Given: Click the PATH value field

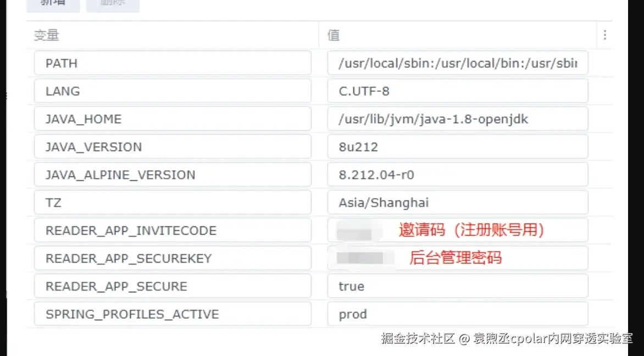Looking at the screenshot, I should pos(457,63).
